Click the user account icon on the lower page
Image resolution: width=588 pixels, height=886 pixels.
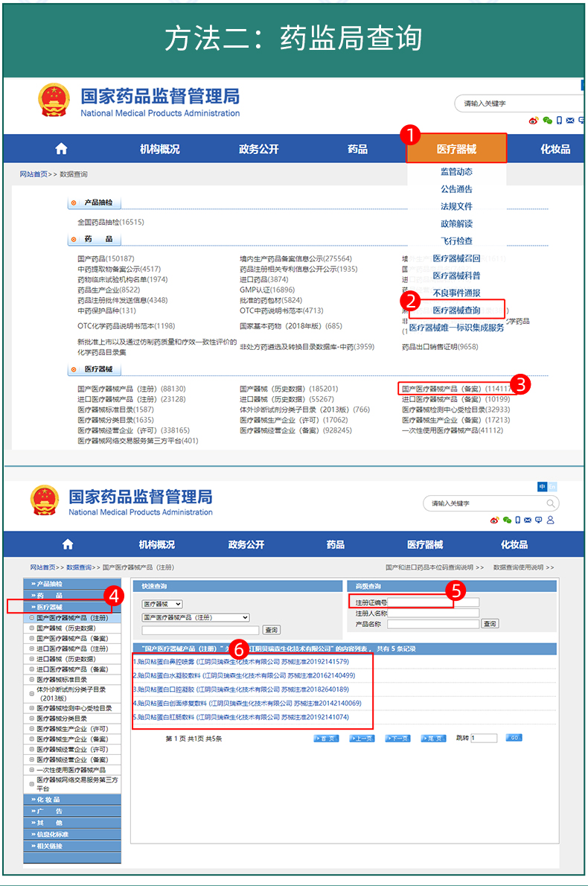551,520
